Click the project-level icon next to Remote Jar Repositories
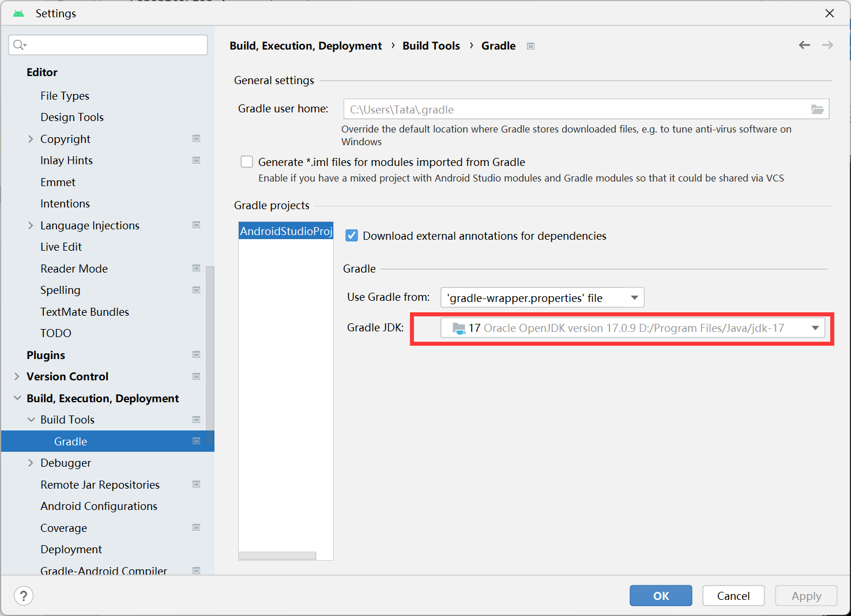 coord(196,484)
